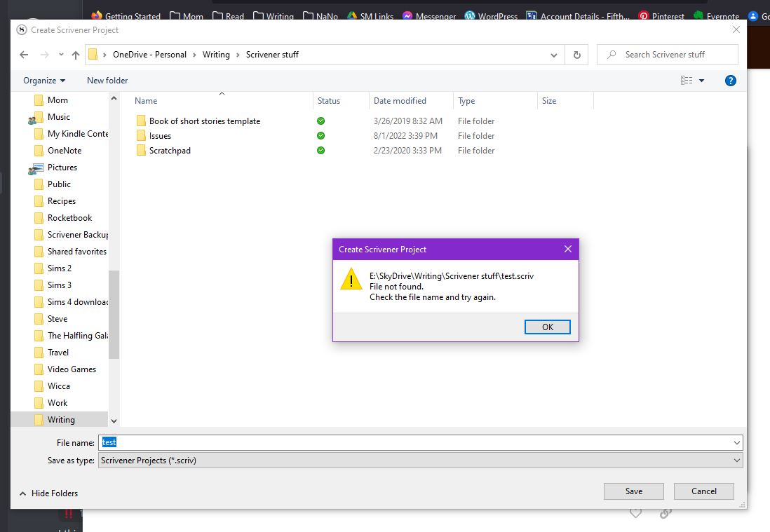Screen dimensions: 770x532
Task: Open the Organize menu
Action: pyautogui.click(x=44, y=81)
